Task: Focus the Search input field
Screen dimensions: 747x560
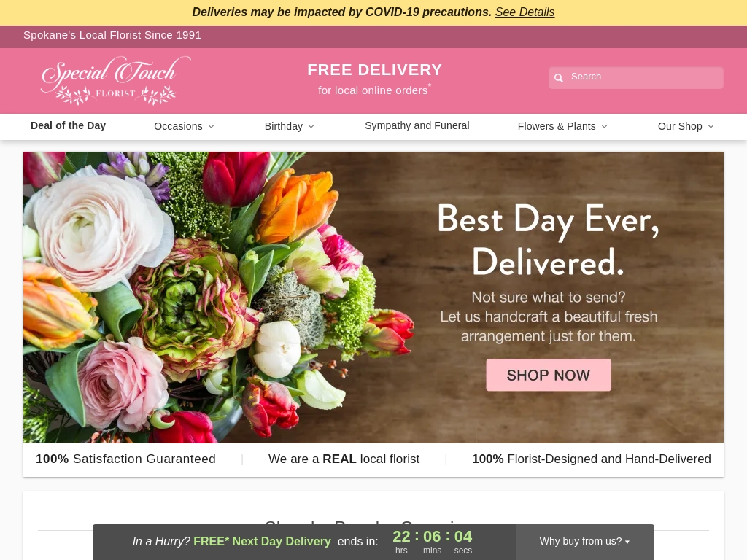Action: 636,77
